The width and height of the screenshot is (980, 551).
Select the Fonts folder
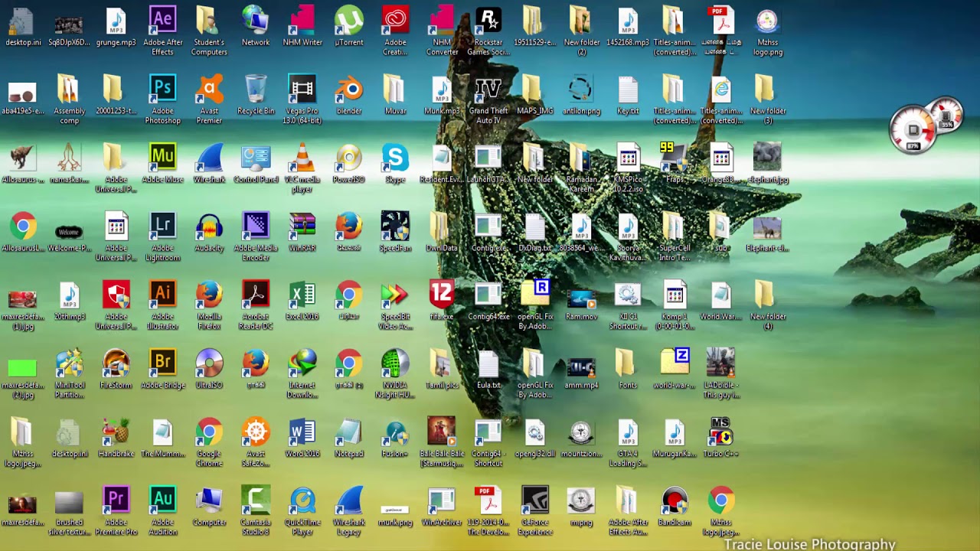click(x=627, y=369)
